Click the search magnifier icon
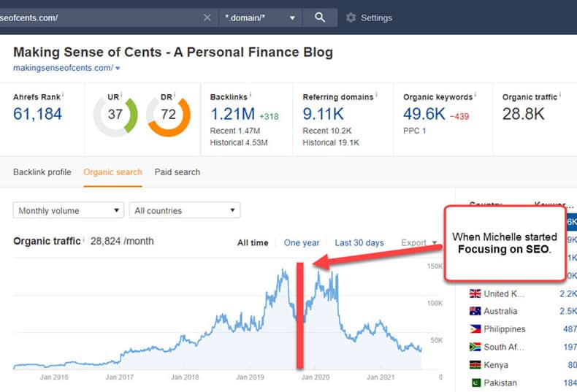Image resolution: width=577 pixels, height=392 pixels. click(x=320, y=18)
